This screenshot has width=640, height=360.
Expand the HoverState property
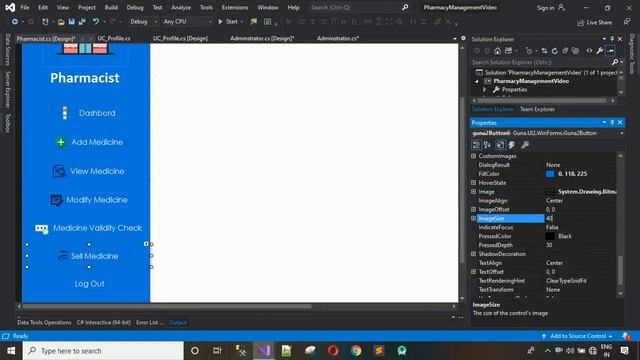tap(473, 182)
